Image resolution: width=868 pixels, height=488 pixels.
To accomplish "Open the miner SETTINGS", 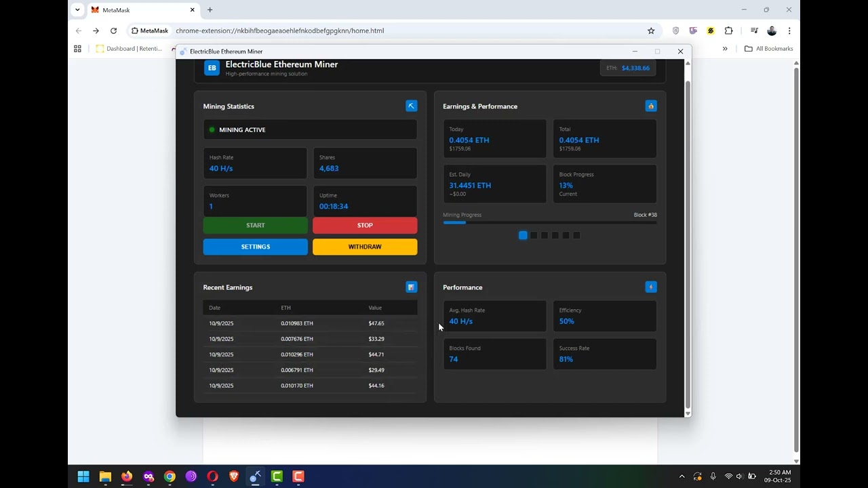I will pos(255,247).
